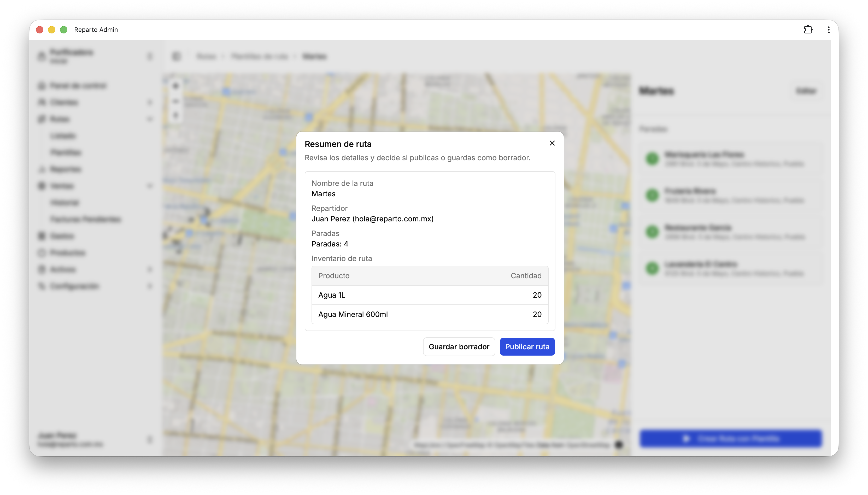Click Guardar borrador button
The width and height of the screenshot is (868, 495).
[459, 346]
